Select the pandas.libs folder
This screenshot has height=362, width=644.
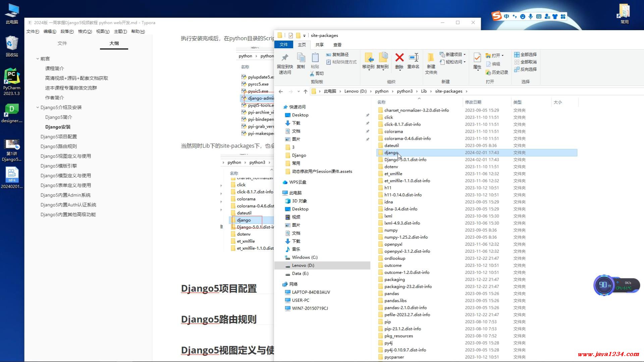[x=395, y=301]
